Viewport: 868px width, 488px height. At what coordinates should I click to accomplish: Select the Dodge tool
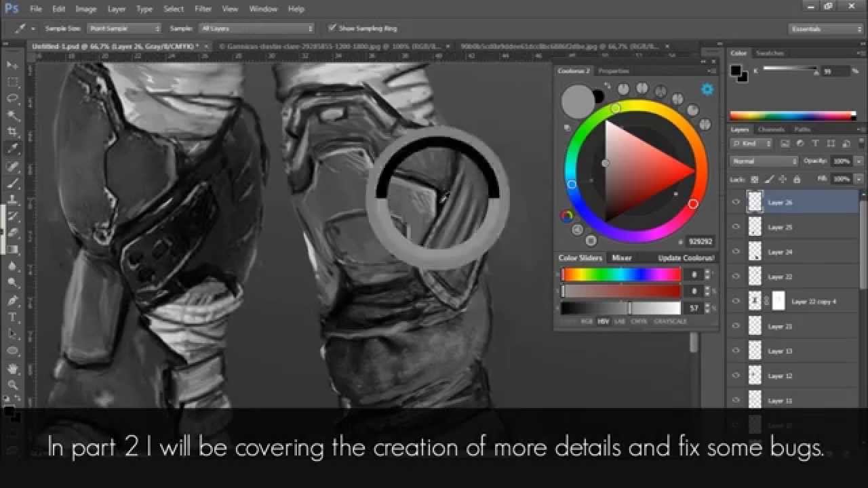tap(12, 283)
